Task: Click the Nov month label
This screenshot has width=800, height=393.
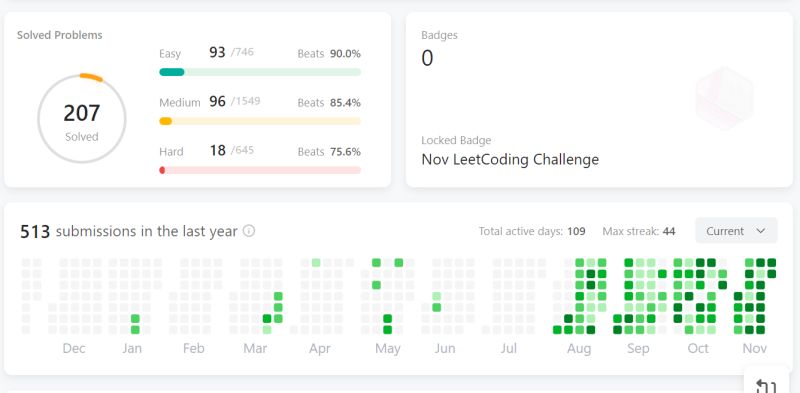Action: click(755, 349)
